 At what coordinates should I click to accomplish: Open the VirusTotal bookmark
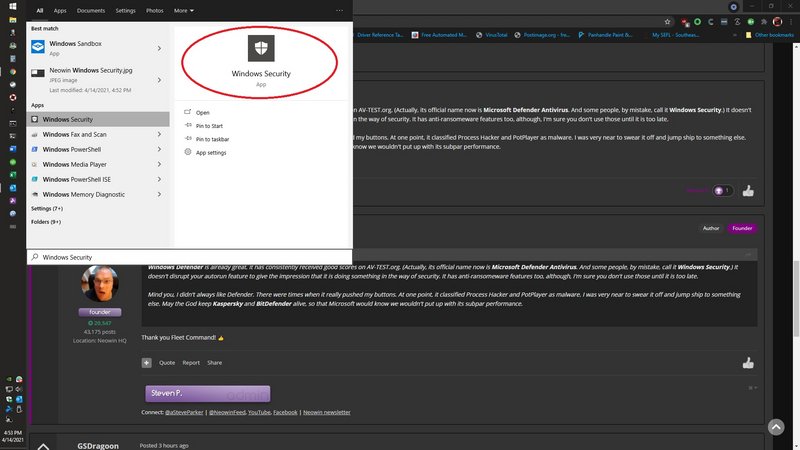[492, 35]
